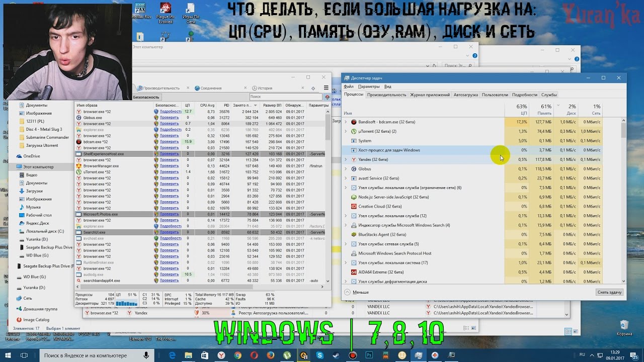The image size is (644, 362).
Task: Open Google Chrome from taskbar
Action: (x=237, y=355)
